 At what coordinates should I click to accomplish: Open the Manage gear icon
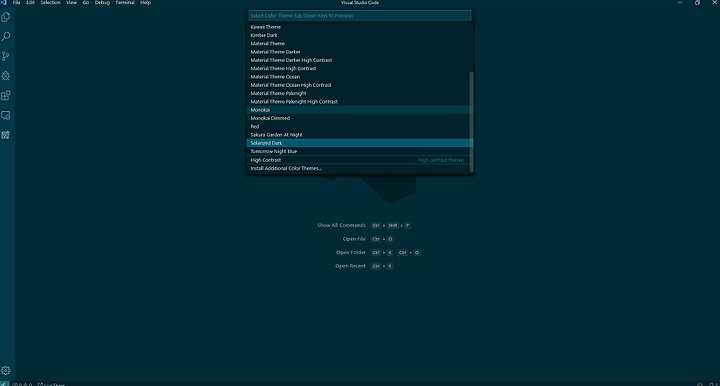coord(6,370)
